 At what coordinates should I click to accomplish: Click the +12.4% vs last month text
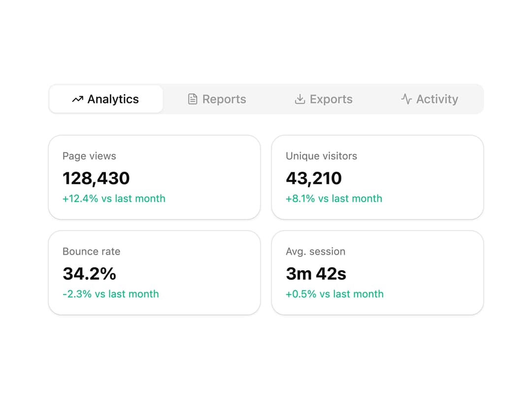114,199
